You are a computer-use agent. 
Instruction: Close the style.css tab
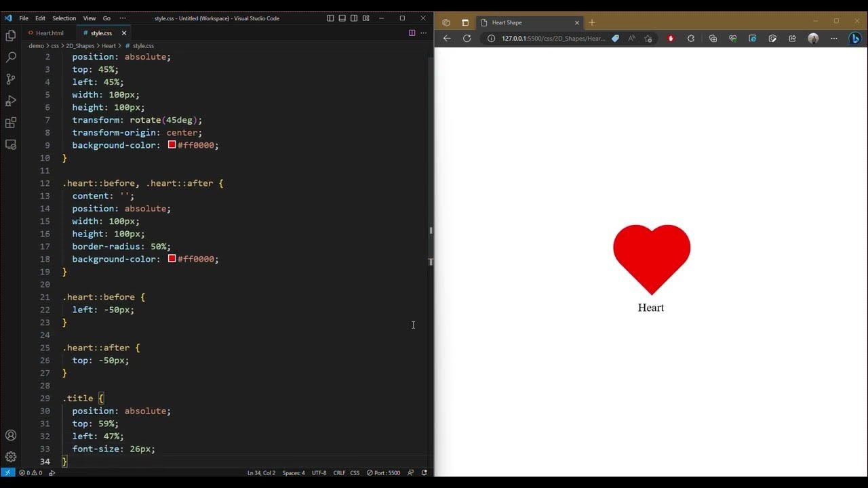[124, 33]
